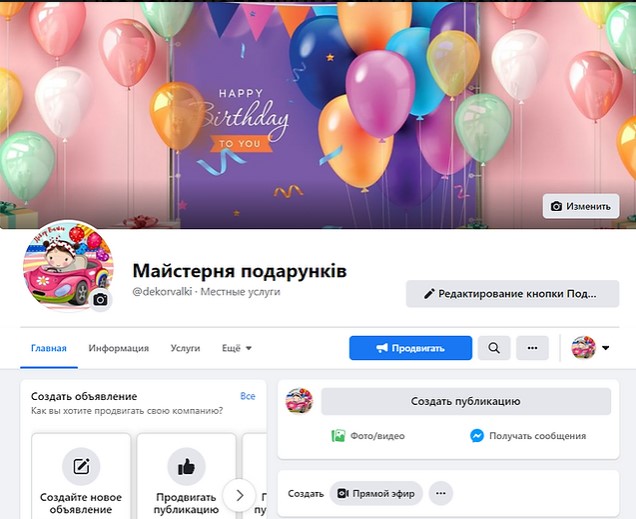Expand the page avatar switcher dropdown arrow
This screenshot has height=519, width=636.
(x=606, y=348)
